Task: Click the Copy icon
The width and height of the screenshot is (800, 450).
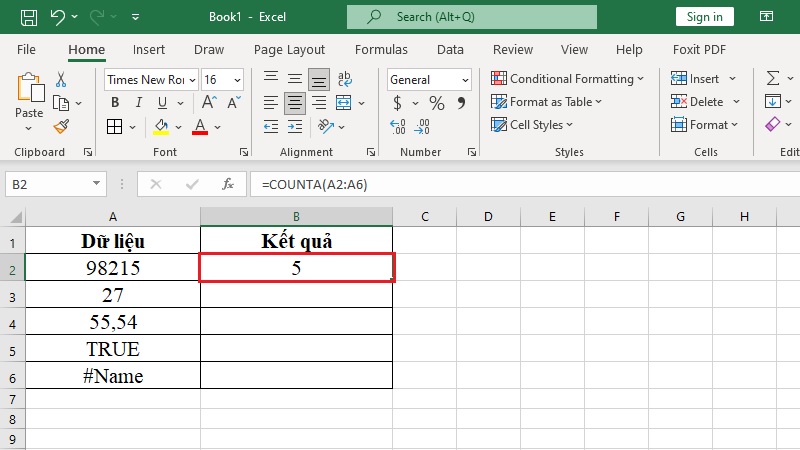Action: [x=61, y=103]
